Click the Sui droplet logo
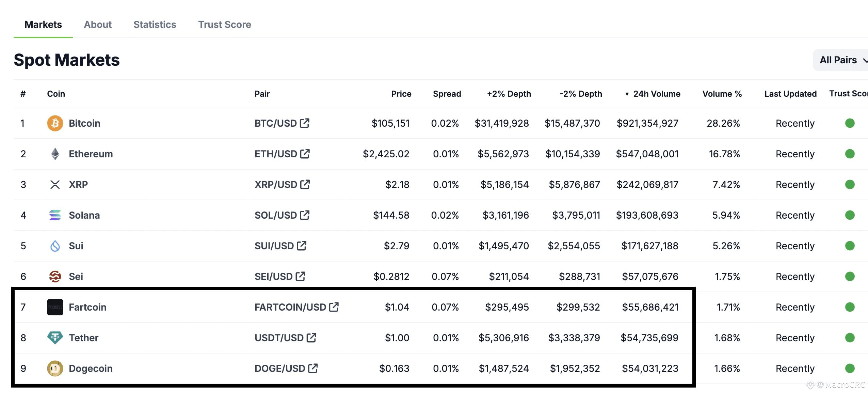This screenshot has width=868, height=393. (x=55, y=246)
